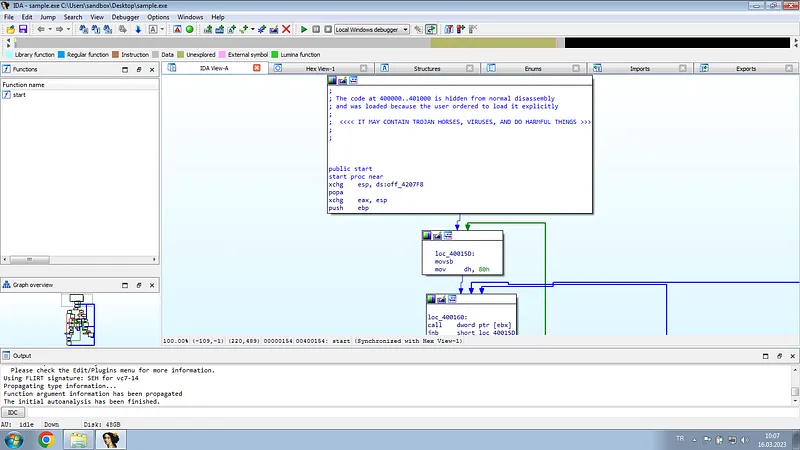Image resolution: width=800 pixels, height=450 pixels.
Task: Open the Windows menu
Action: coord(190,17)
